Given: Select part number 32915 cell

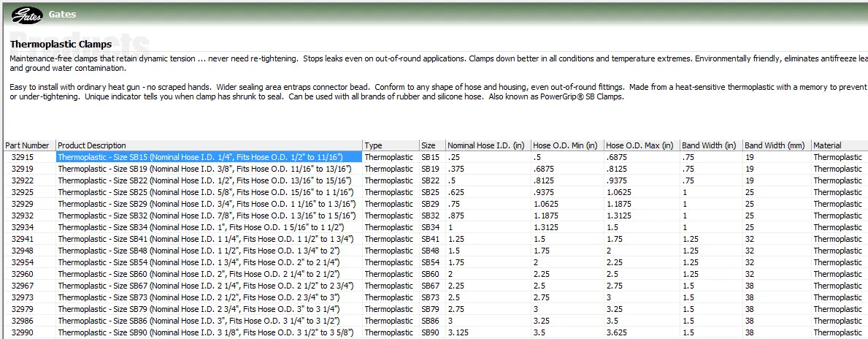Looking at the screenshot, I should 29,157.
